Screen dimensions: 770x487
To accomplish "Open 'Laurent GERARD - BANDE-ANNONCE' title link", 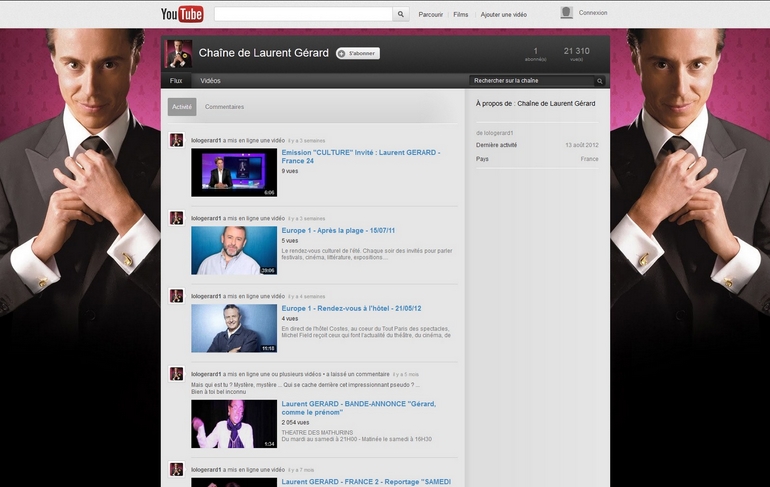I will tap(358, 408).
